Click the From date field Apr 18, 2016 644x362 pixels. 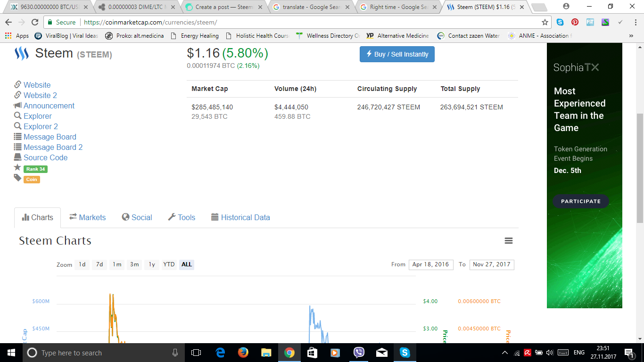tap(431, 264)
